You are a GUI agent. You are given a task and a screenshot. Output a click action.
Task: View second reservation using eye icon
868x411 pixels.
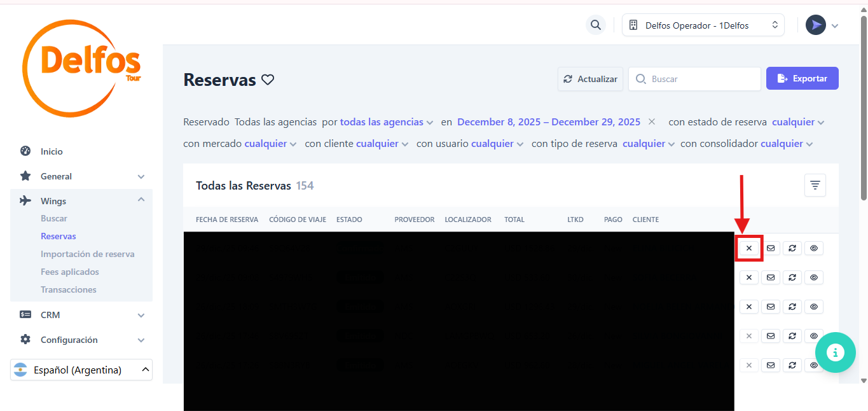click(x=813, y=277)
